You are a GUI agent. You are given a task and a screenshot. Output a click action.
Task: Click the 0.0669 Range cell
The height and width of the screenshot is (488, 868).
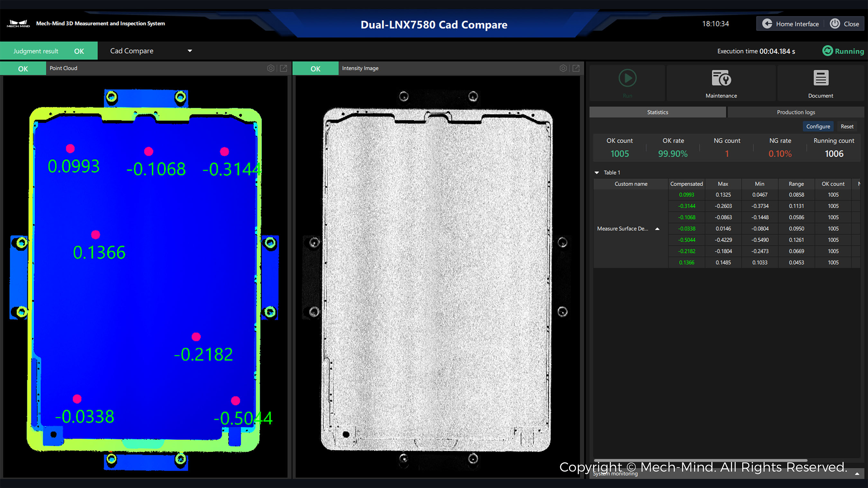tap(796, 251)
